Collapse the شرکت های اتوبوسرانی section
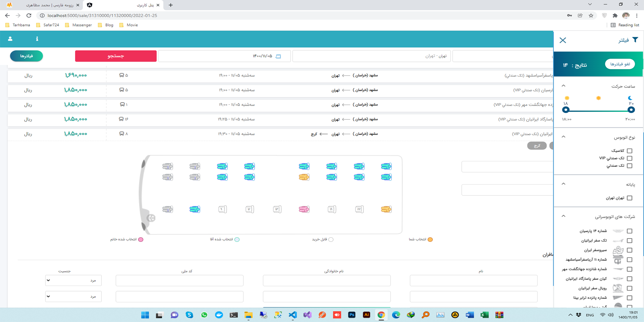Viewport: 644px width, 322px height. coord(563,216)
